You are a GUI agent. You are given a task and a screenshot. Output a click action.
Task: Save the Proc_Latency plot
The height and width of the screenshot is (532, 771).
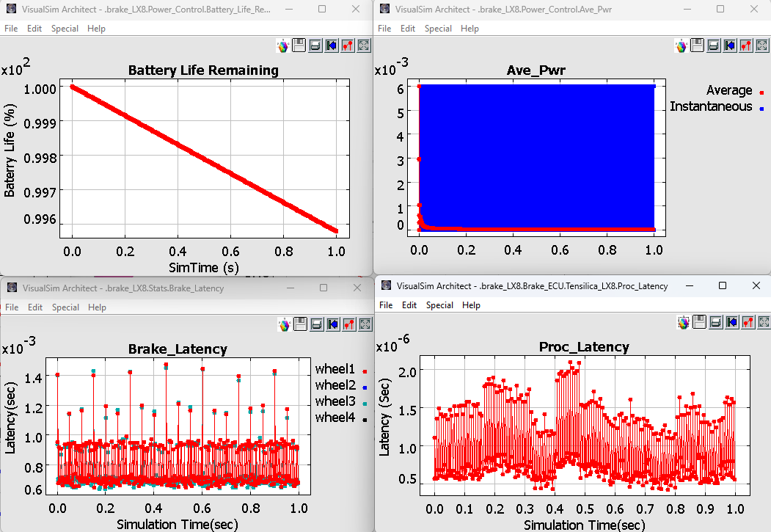700,322
